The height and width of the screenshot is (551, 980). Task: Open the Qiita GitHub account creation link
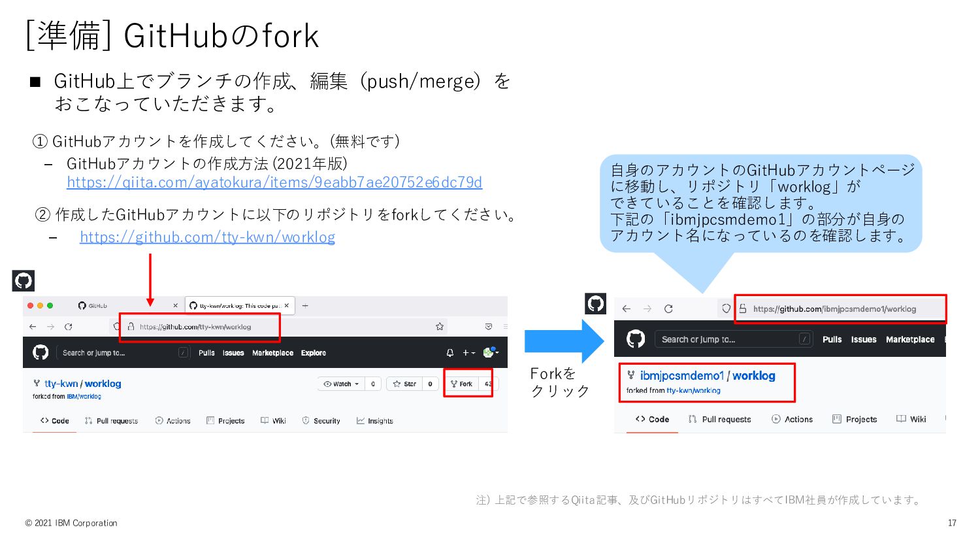tap(274, 182)
